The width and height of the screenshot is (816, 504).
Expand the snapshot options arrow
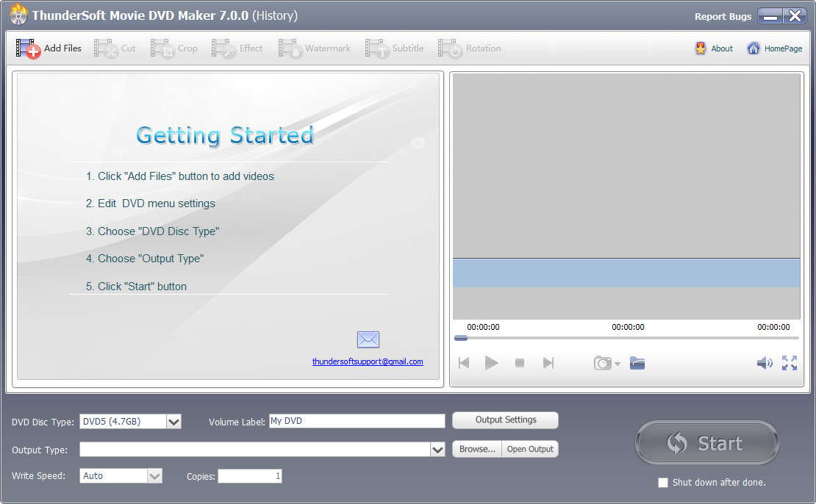[x=618, y=364]
